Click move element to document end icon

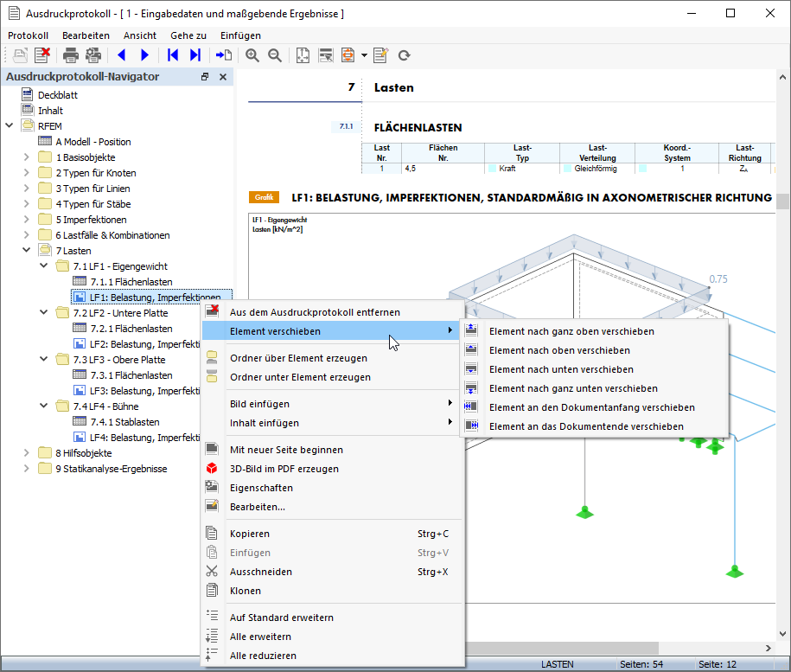coord(471,426)
